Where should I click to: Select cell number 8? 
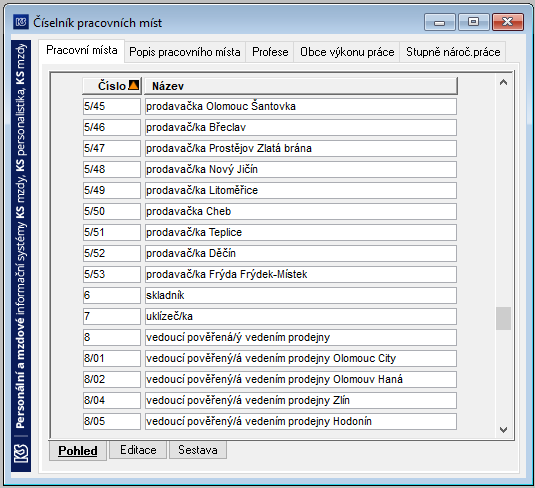click(112, 338)
